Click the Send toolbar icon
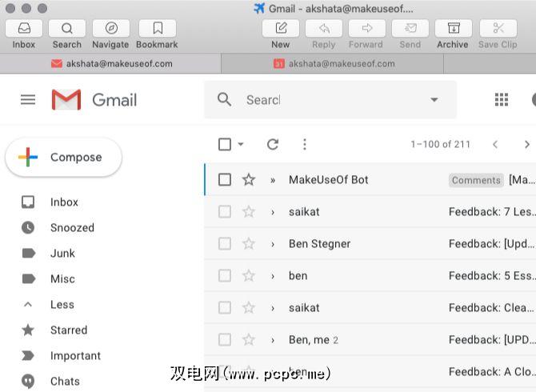The width and height of the screenshot is (536, 392). pos(410,28)
